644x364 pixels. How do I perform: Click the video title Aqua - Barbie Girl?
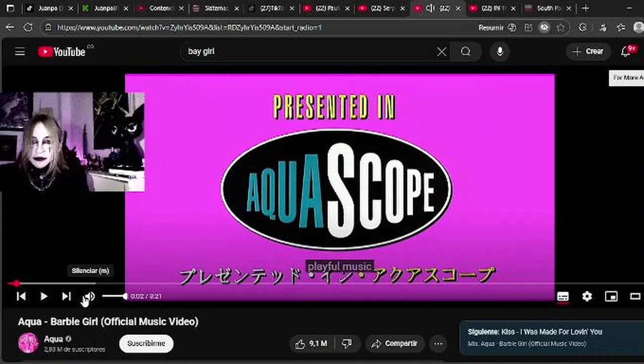pyautogui.click(x=108, y=322)
